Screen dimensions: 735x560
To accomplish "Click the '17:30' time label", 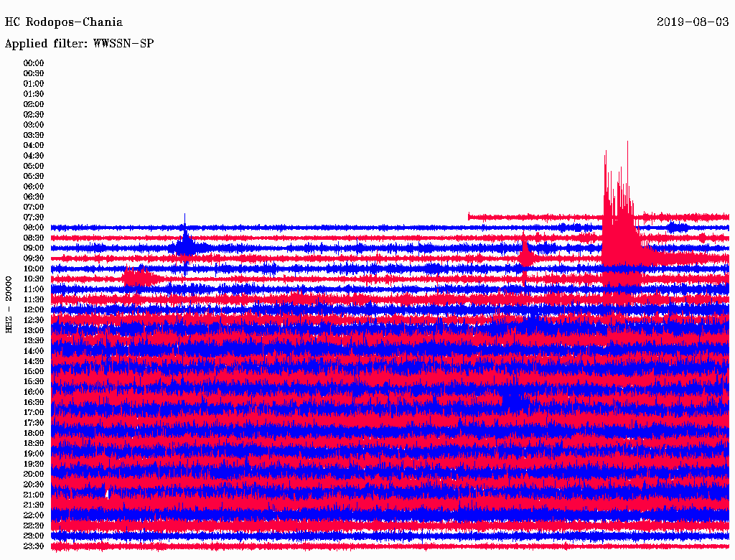I will [x=34, y=423].
